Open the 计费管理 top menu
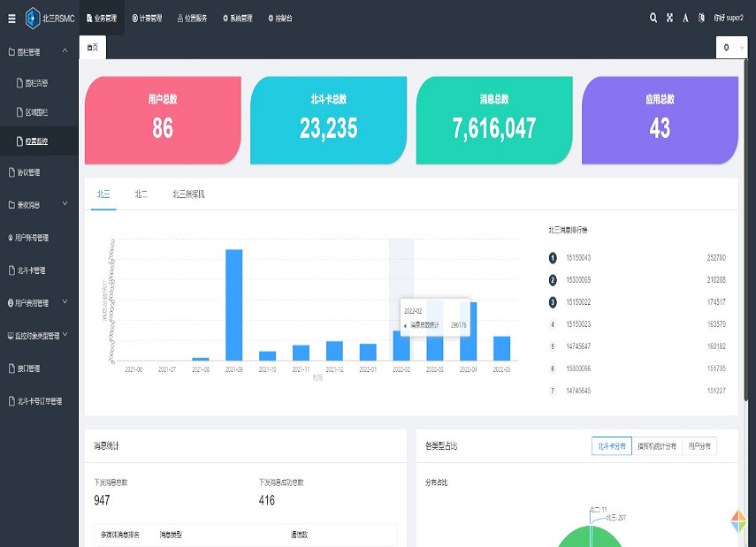 click(147, 18)
